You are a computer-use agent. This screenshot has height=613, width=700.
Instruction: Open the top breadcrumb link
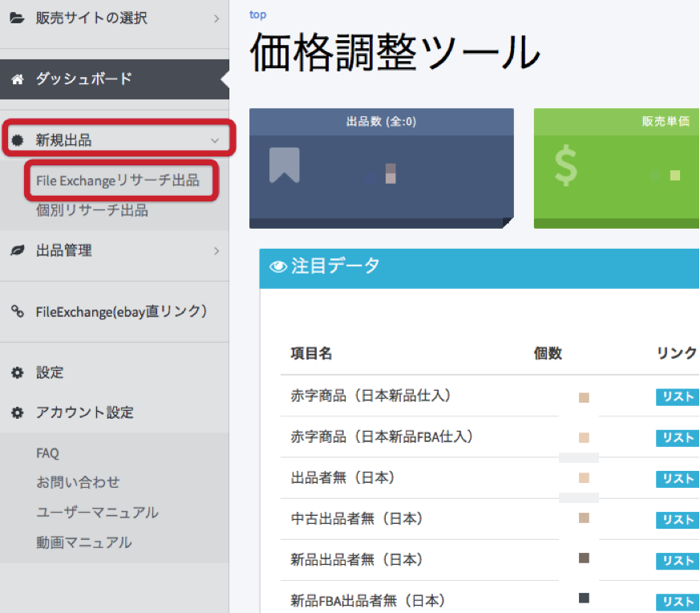pos(257,14)
